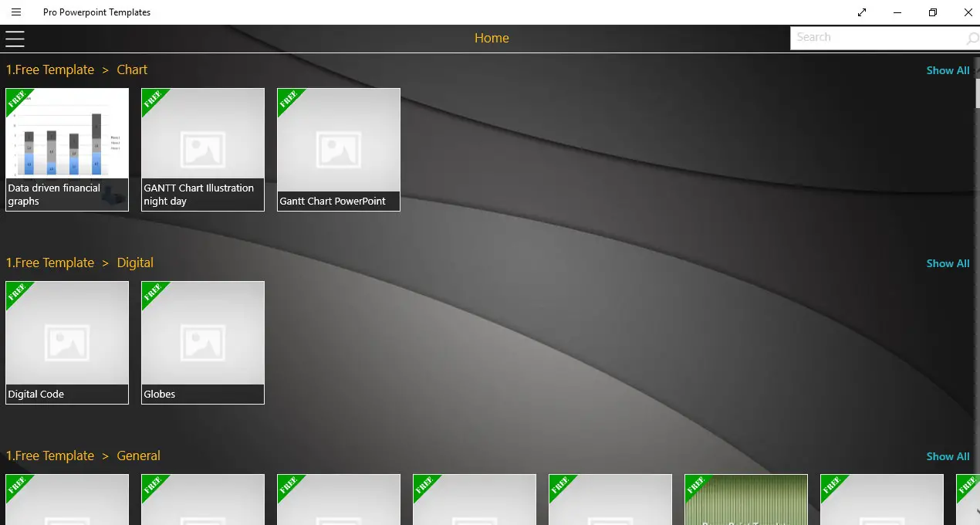Show all Digital templates

[948, 263]
